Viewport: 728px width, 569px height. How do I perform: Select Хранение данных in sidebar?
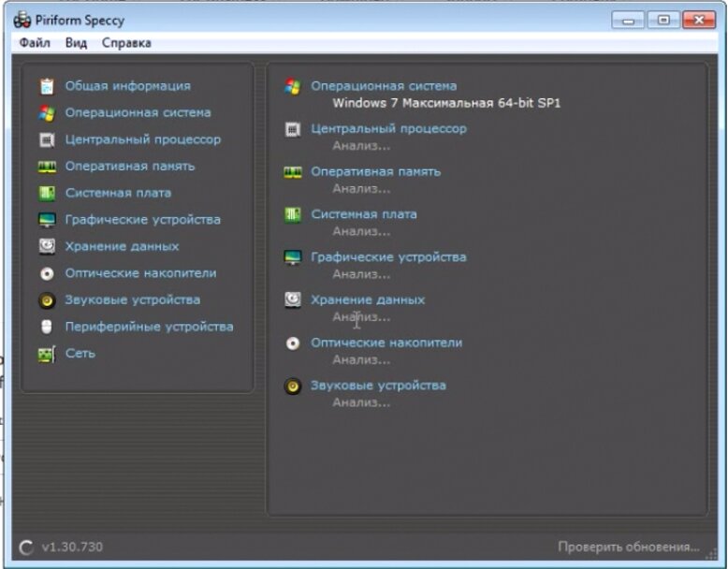122,246
